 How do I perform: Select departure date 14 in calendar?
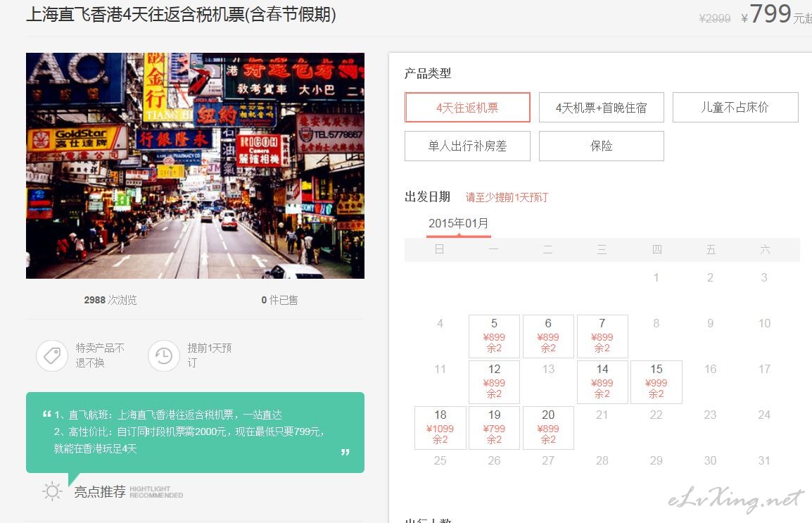pyautogui.click(x=602, y=382)
